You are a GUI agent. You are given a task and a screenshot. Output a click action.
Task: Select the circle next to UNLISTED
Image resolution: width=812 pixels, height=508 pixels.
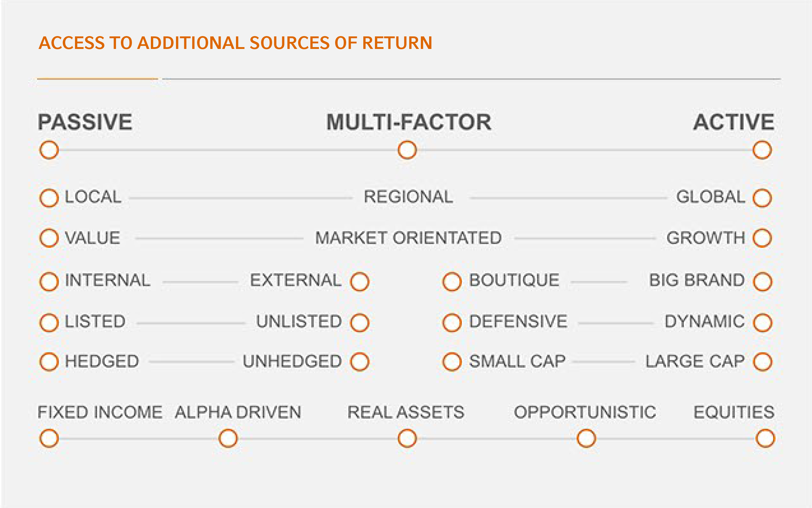pos(360,323)
